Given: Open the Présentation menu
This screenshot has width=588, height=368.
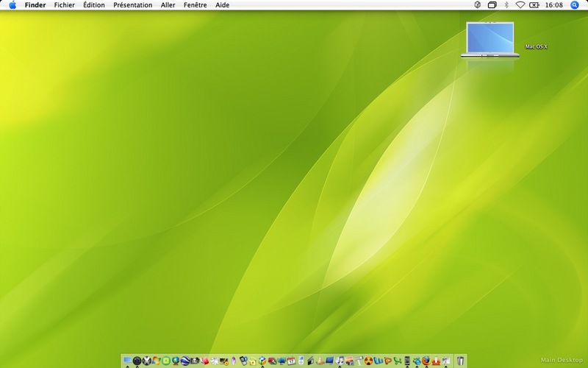Looking at the screenshot, I should click(133, 5).
